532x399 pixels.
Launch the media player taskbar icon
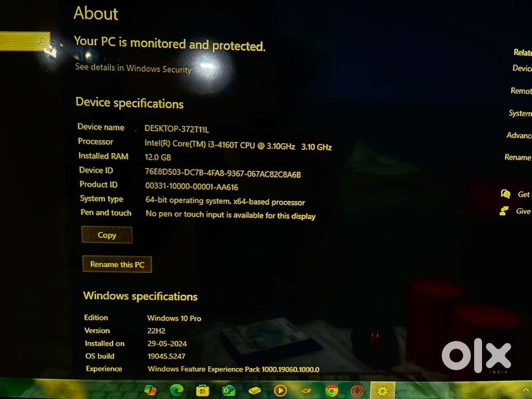[280, 391]
